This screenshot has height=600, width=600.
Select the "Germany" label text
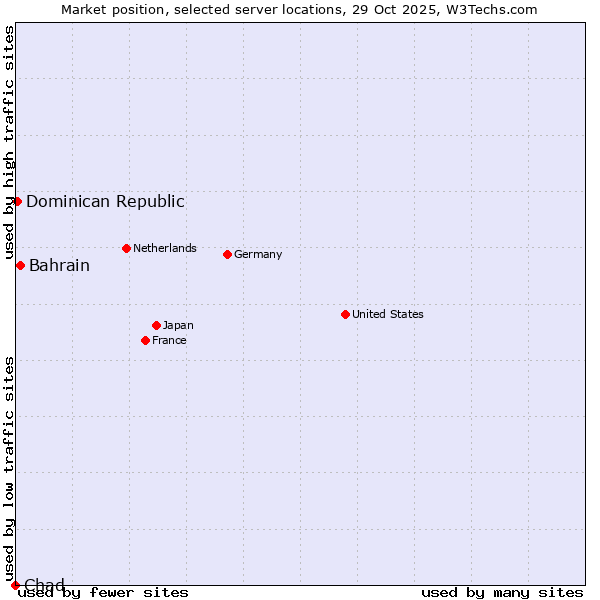point(258,254)
